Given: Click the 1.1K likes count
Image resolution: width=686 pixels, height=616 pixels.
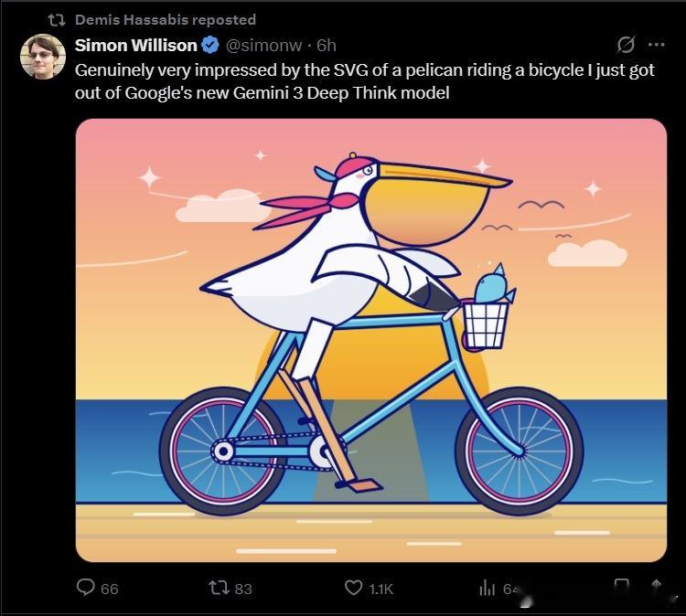Looking at the screenshot, I should (381, 589).
